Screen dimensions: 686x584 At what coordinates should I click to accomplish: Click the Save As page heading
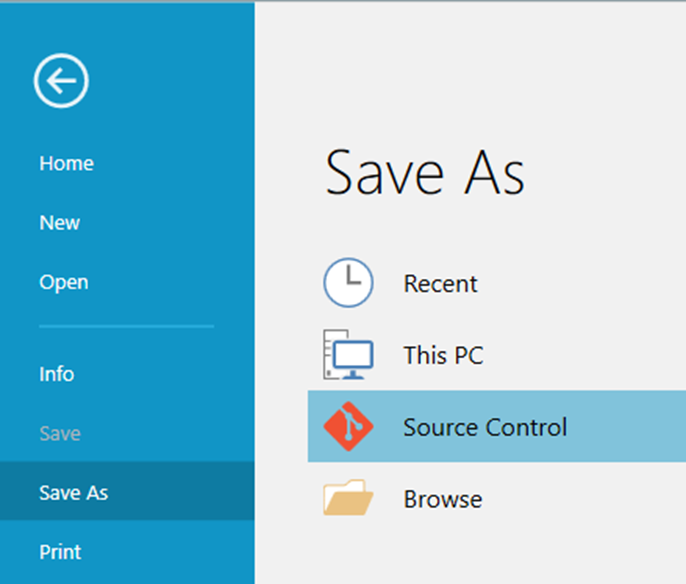coord(425,172)
